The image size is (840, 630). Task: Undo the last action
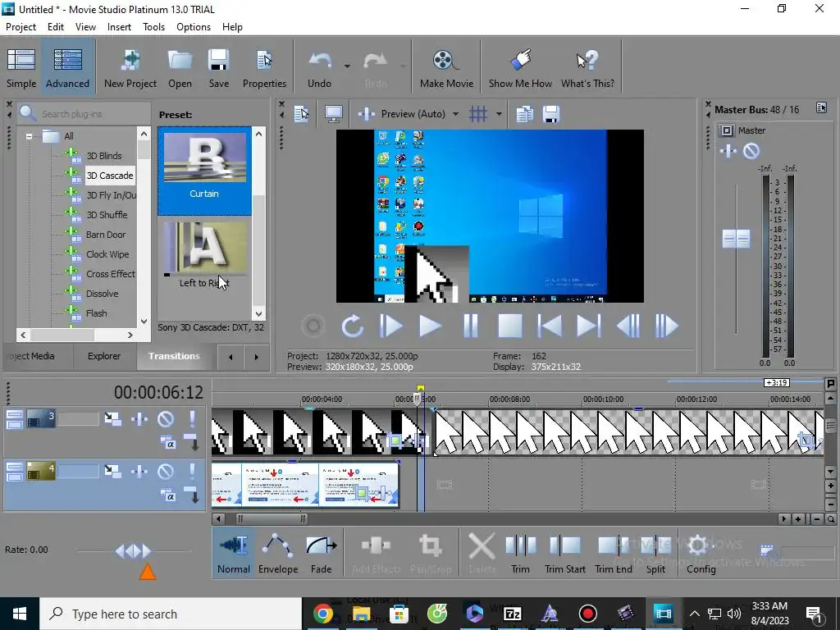coord(319,67)
